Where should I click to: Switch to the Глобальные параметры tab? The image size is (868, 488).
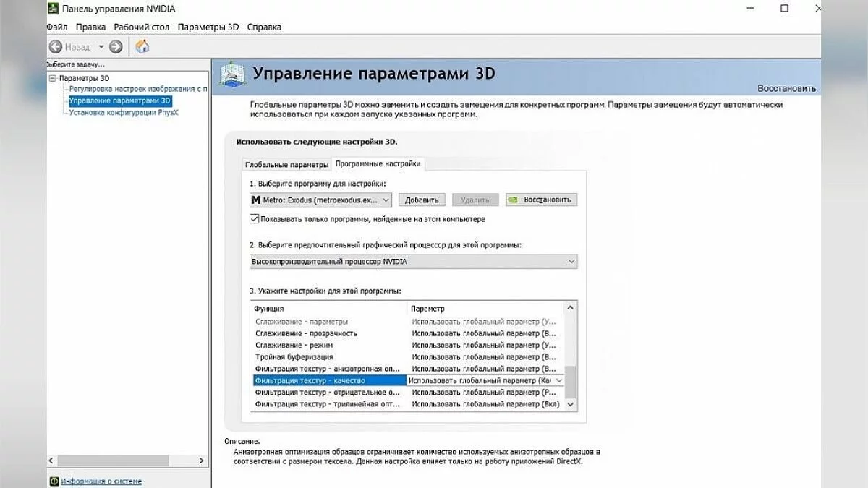pyautogui.click(x=286, y=164)
